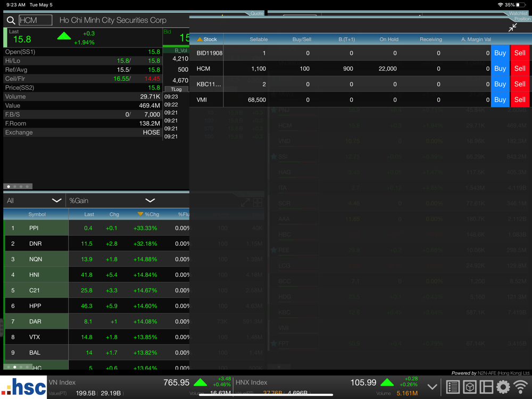Sort by the On Hold column header
The width and height of the screenshot is (532, 399).
pyautogui.click(x=389, y=39)
